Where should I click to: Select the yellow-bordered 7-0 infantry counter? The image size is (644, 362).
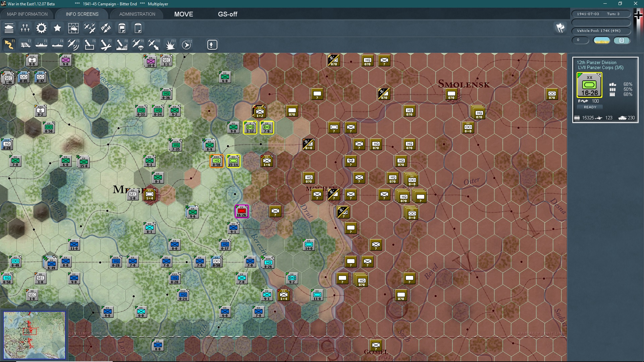[267, 128]
